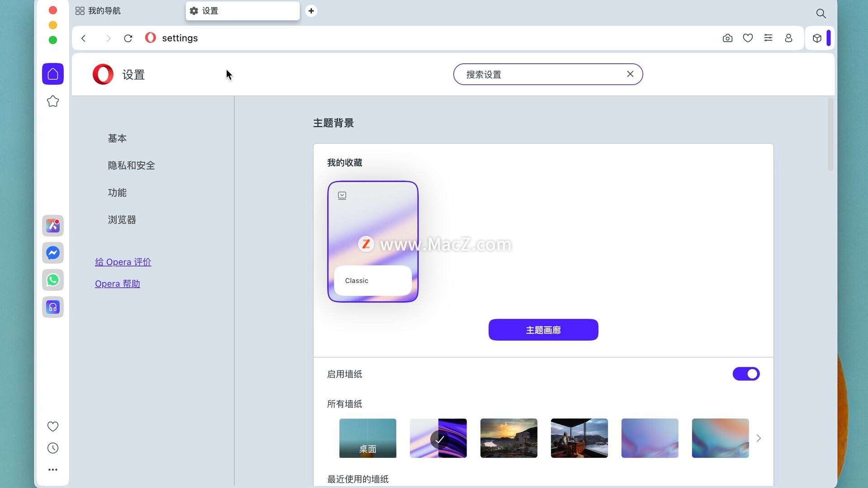868x488 pixels.
Task: Select the teal orange gradient wallpaper
Action: pos(720,438)
